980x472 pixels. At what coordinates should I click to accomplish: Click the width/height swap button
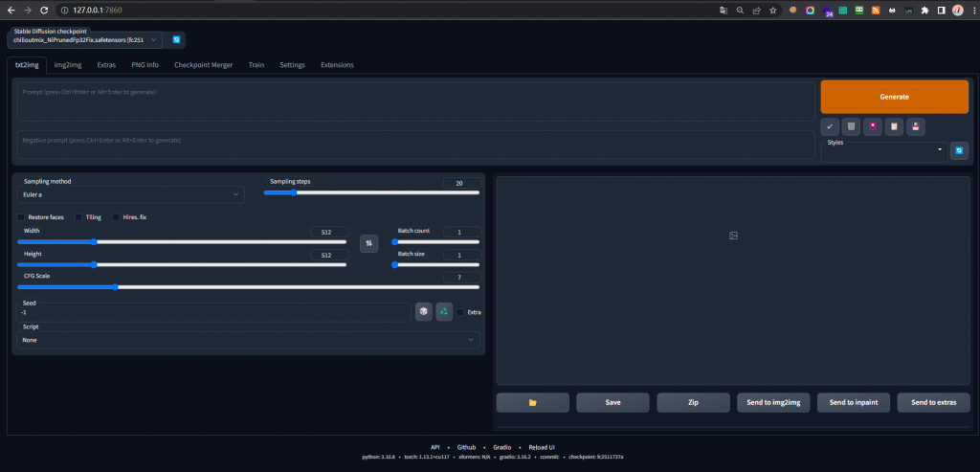pos(368,243)
